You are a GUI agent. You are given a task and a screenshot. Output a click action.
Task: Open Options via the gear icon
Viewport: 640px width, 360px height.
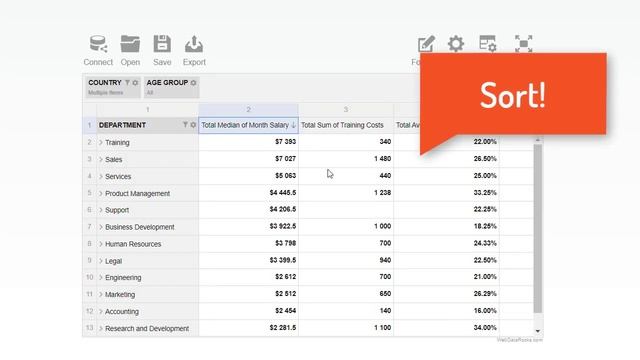point(456,44)
